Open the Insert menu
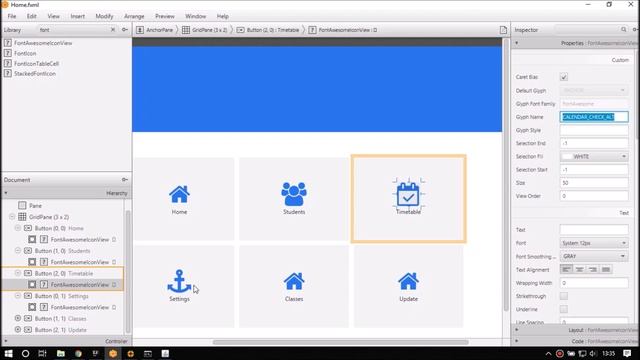The height and width of the screenshot is (360, 640). click(x=78, y=16)
